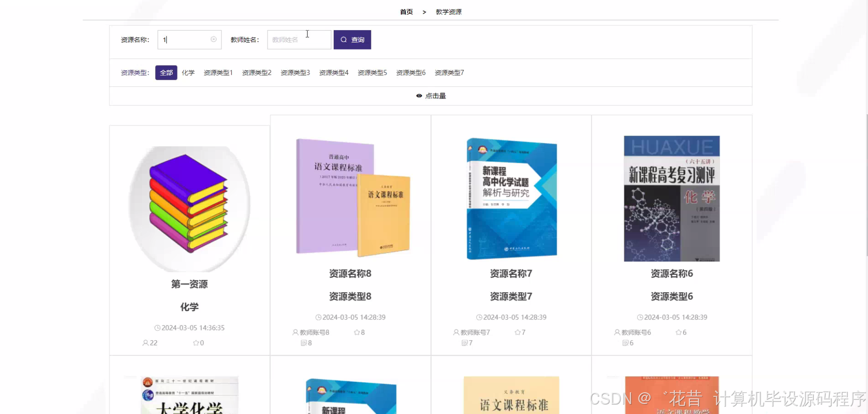868x414 pixels.
Task: Click the user icon next to 22
Action: [x=145, y=343]
